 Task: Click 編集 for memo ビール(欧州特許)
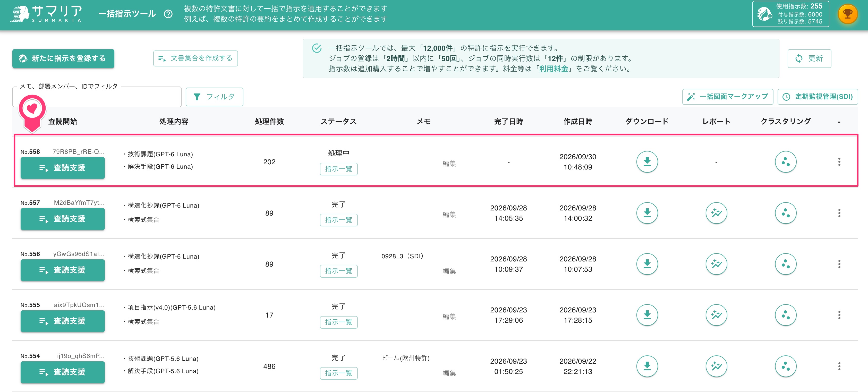(x=449, y=373)
